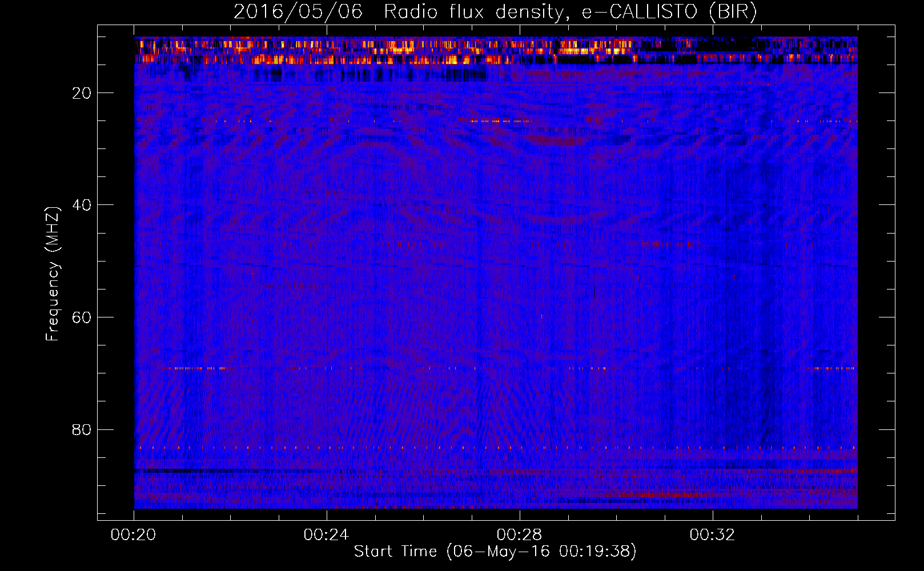This screenshot has width=924, height=571.
Task: Click the frequency tick label '80'
Action: (82, 429)
